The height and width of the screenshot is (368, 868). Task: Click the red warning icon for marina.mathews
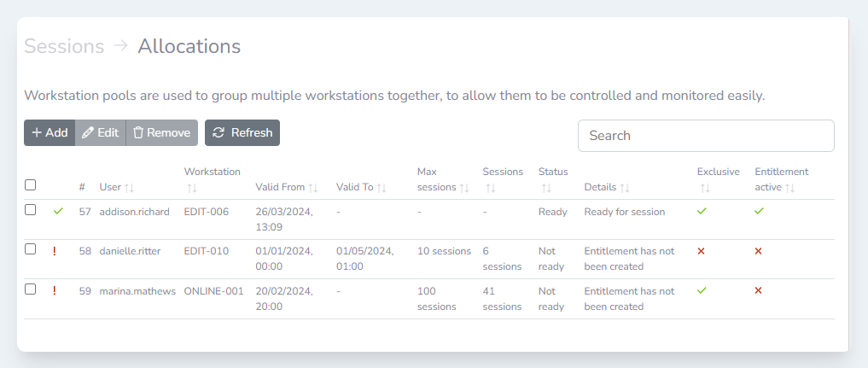tap(55, 290)
